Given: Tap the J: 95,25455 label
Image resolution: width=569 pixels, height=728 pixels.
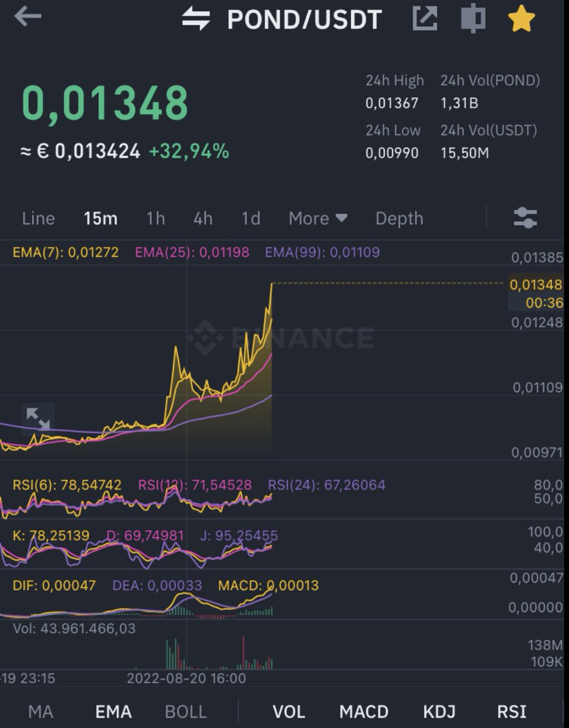Looking at the screenshot, I should (x=239, y=536).
